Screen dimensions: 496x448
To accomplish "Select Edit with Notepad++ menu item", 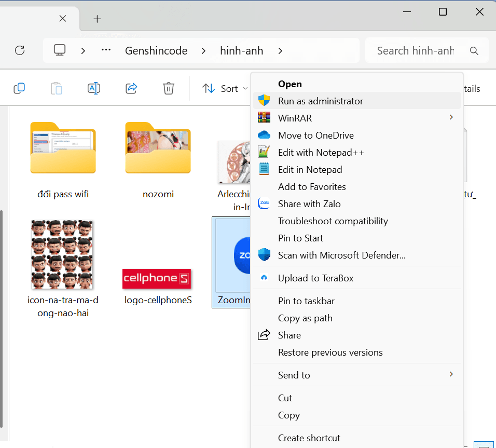I will pyautogui.click(x=321, y=153).
